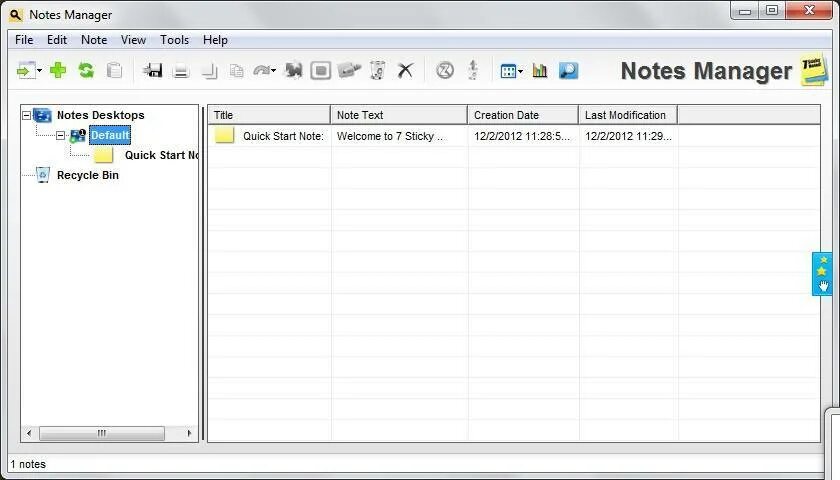Open the dropdown arrow beside the green arrow icon
Image resolution: width=840 pixels, height=480 pixels.
pyautogui.click(x=40, y=71)
